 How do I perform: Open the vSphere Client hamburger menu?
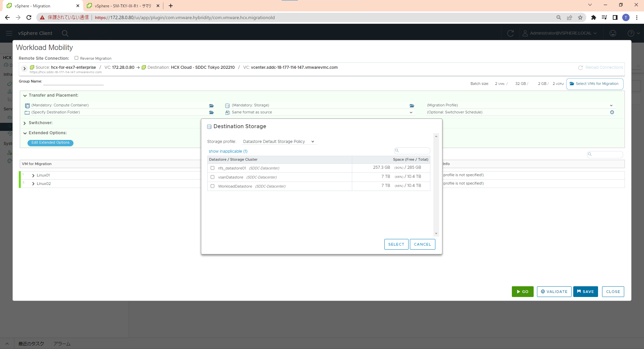[x=9, y=33]
